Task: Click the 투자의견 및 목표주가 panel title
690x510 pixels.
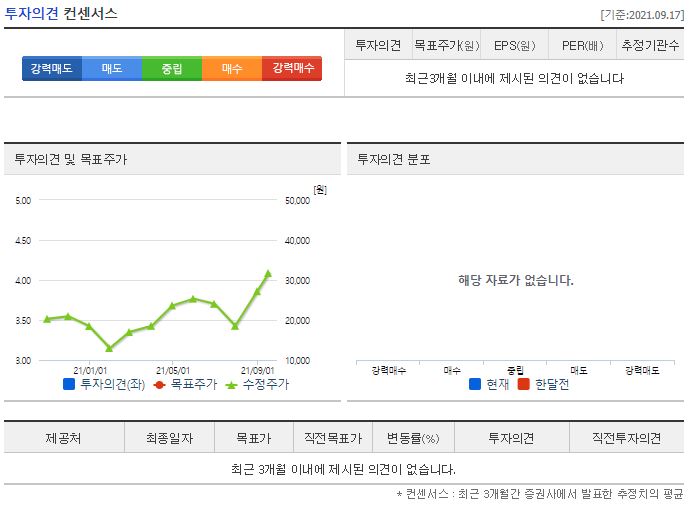Action: pos(70,159)
